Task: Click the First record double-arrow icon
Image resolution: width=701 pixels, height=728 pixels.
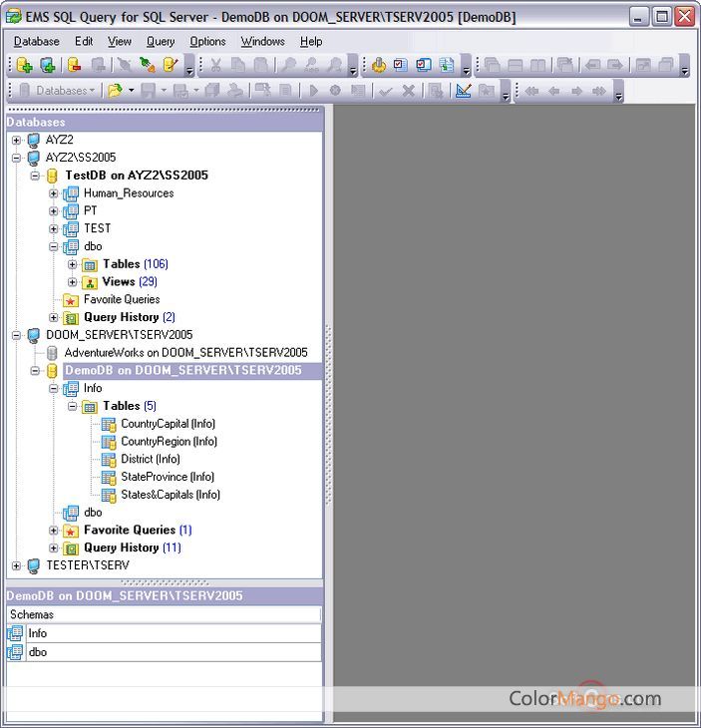Action: 531,91
